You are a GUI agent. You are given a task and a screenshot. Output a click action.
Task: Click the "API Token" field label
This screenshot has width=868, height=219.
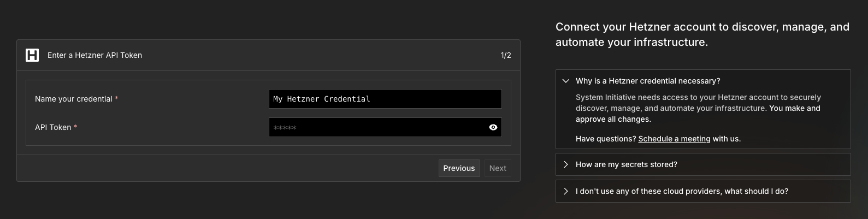click(x=53, y=127)
